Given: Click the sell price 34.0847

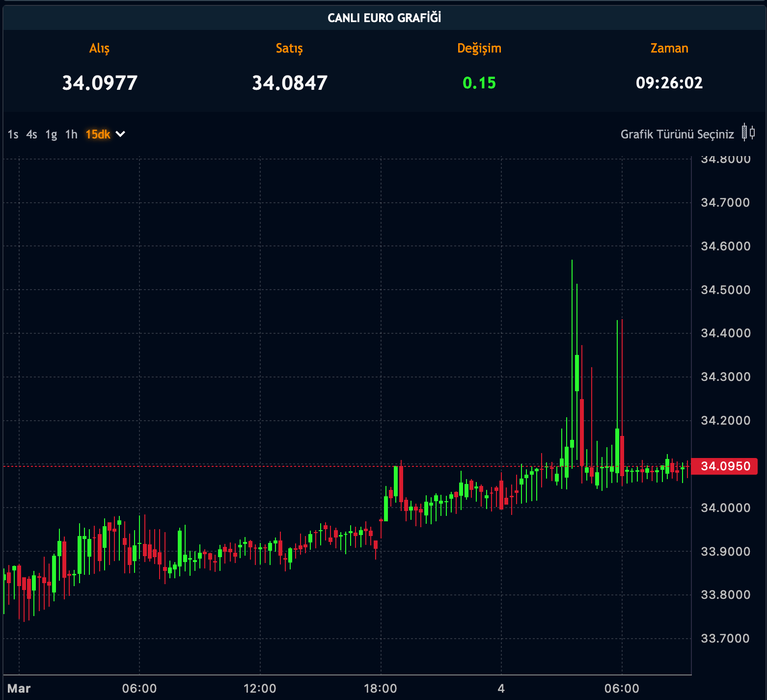Looking at the screenshot, I should pos(290,82).
